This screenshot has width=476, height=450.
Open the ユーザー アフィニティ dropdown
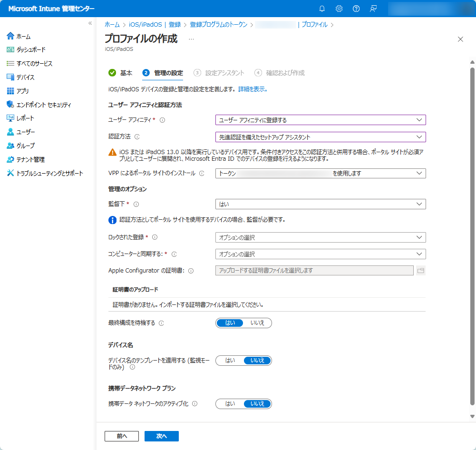click(x=321, y=120)
